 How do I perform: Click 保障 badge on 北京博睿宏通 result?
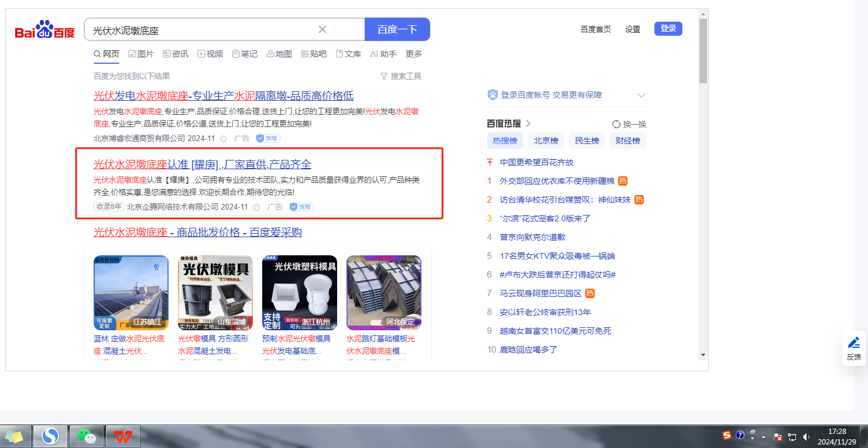tap(269, 139)
